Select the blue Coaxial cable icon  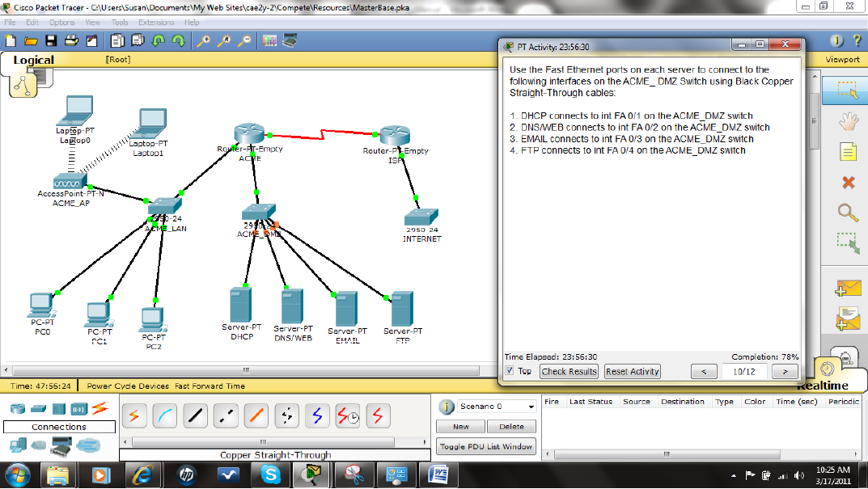pos(316,416)
